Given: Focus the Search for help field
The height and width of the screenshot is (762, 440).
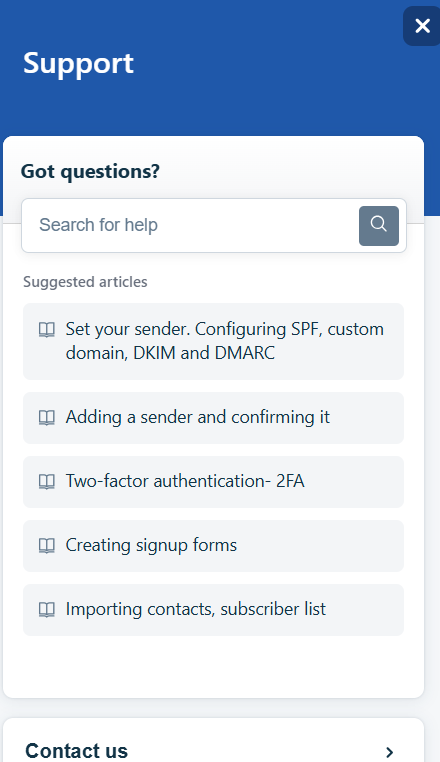Looking at the screenshot, I should pos(191,225).
